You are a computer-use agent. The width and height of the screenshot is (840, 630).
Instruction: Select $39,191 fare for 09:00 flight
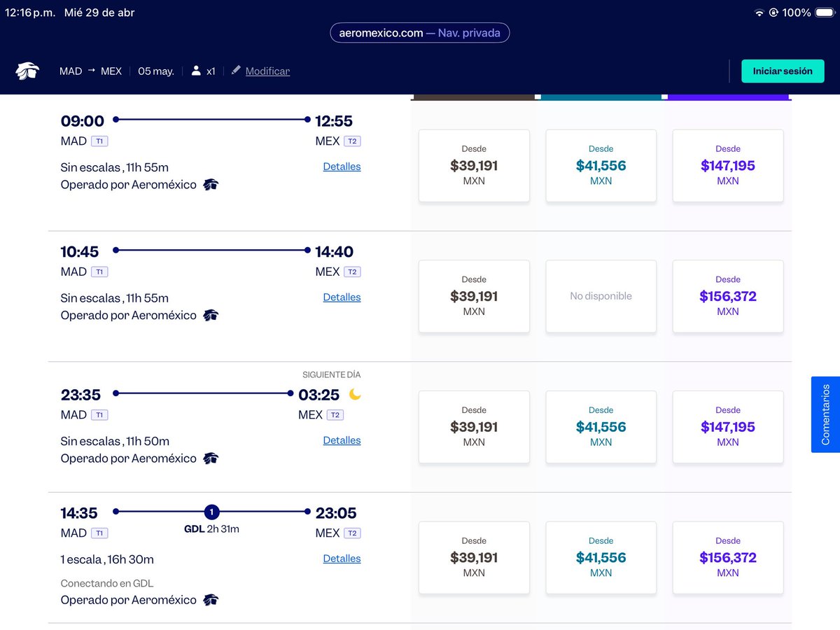(474, 165)
